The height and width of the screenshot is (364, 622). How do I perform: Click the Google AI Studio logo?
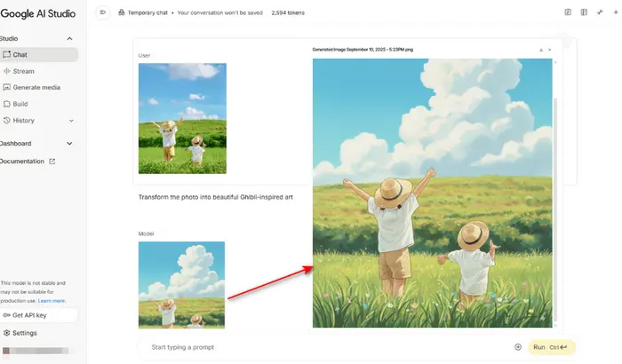click(x=38, y=13)
